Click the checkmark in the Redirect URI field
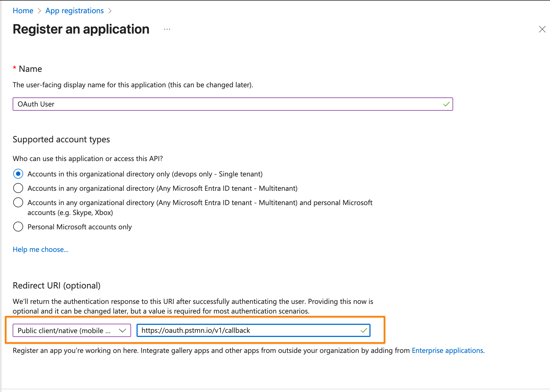 (364, 330)
